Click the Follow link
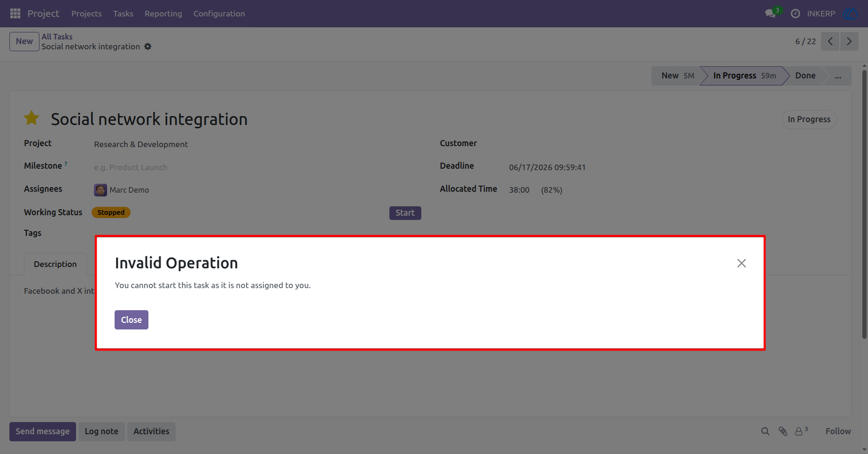The height and width of the screenshot is (454, 868). 838,431
